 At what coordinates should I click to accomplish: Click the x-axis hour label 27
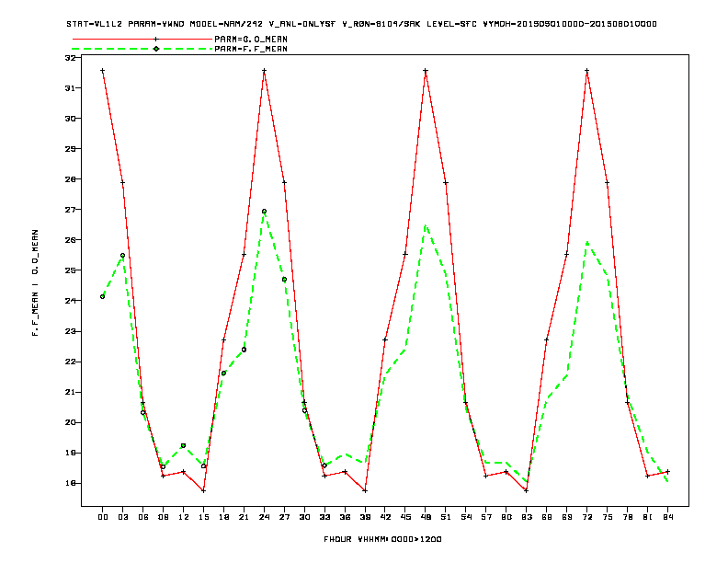284,517
